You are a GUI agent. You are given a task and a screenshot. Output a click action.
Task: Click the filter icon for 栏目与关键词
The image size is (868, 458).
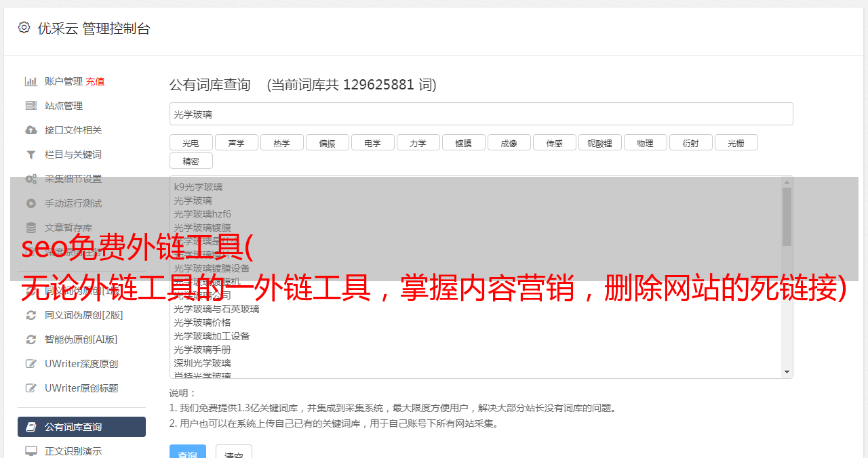pos(31,154)
